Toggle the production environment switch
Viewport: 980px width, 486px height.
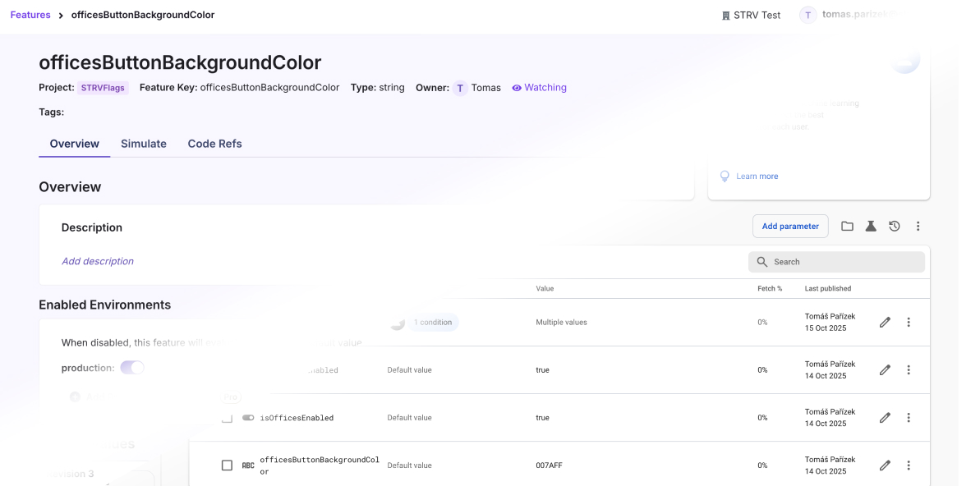point(132,368)
